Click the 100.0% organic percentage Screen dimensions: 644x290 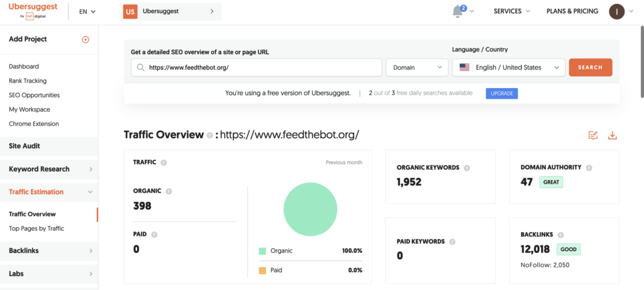tap(352, 251)
